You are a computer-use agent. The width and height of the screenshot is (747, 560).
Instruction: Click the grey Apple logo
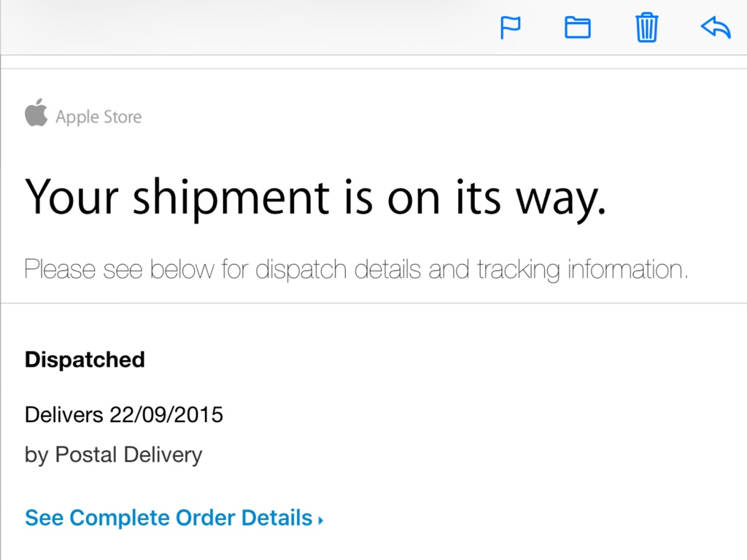click(36, 114)
